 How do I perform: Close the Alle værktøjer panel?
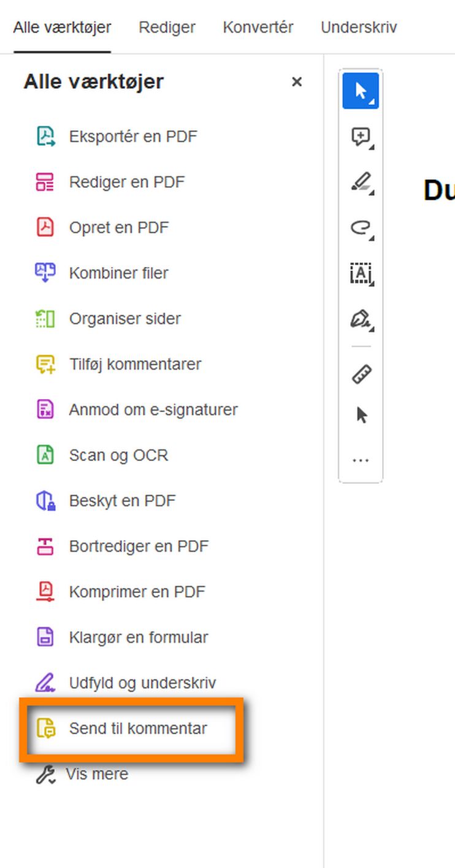click(x=297, y=82)
